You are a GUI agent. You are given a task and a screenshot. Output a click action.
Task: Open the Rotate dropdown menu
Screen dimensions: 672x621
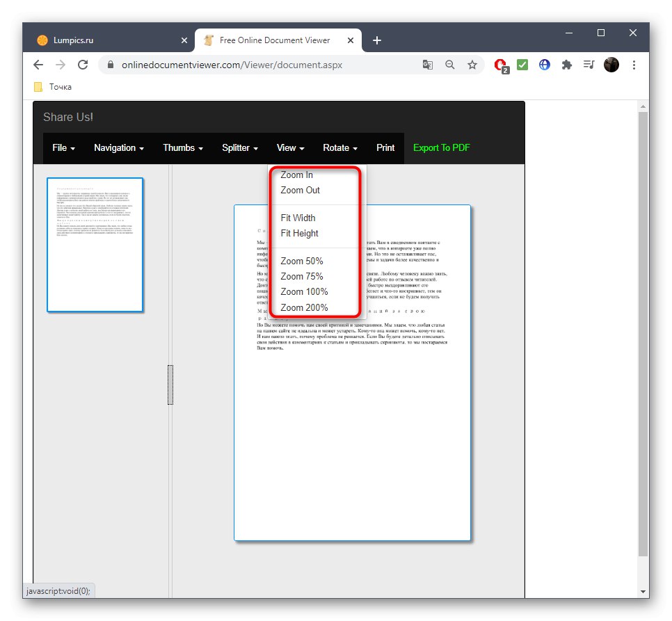[x=340, y=147]
